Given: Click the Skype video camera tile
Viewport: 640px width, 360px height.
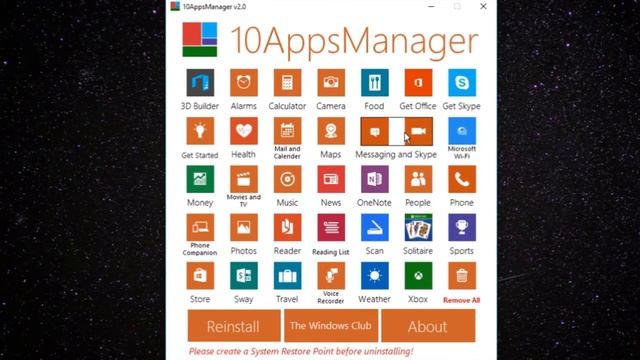Looking at the screenshot, I should pos(419,131).
